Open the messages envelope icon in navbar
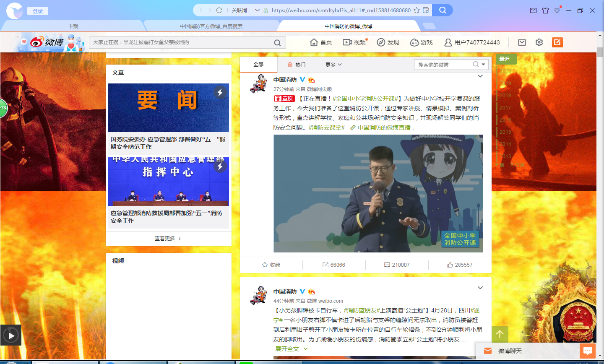The image size is (604, 364). 522,42
